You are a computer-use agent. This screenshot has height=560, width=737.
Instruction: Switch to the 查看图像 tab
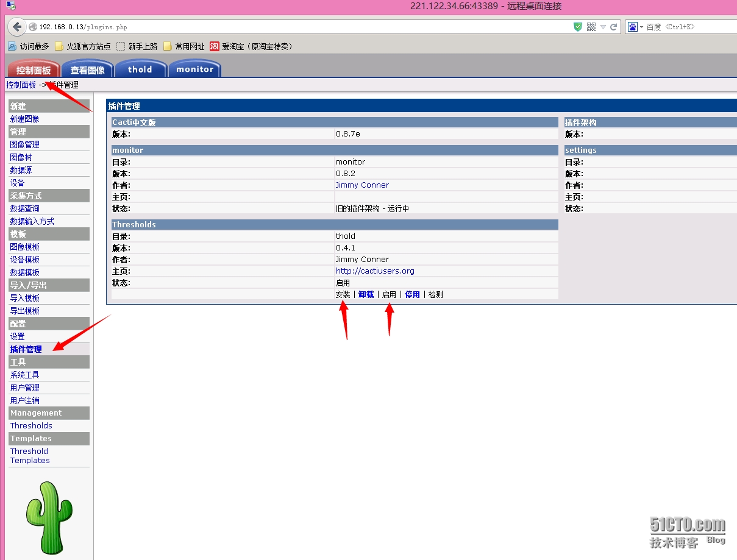click(x=87, y=69)
